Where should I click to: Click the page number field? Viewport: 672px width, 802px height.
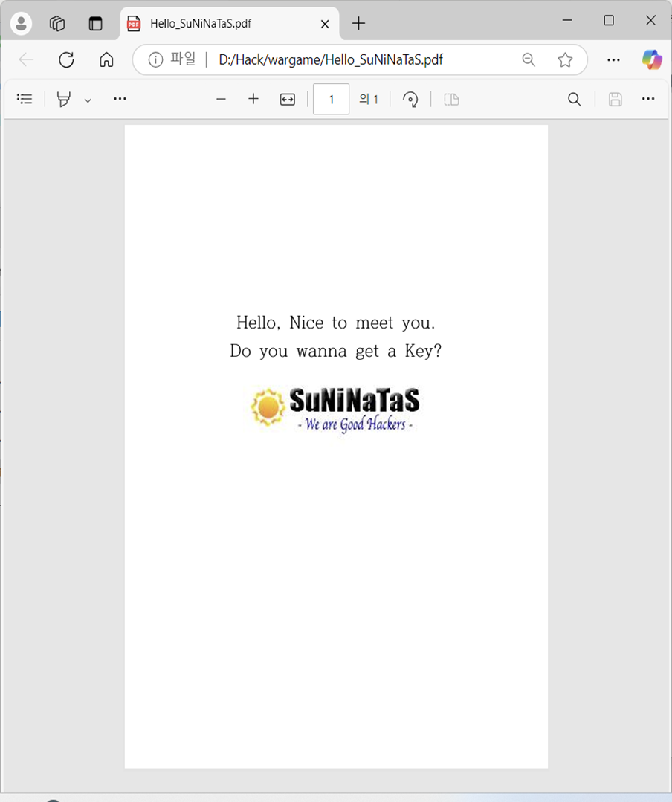tap(331, 99)
